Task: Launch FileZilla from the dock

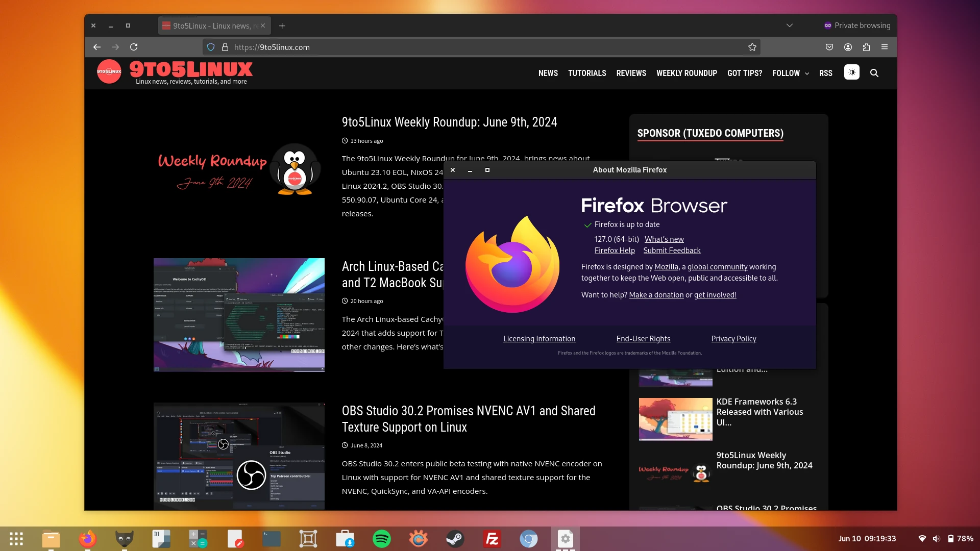Action: pos(492,539)
